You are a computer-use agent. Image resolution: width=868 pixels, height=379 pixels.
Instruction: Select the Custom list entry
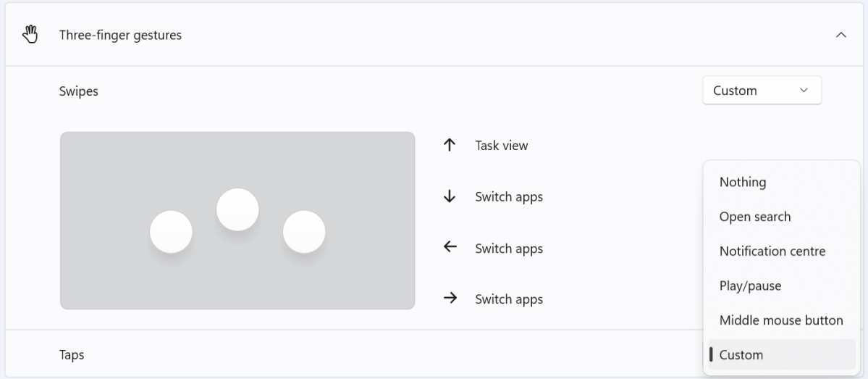782,354
